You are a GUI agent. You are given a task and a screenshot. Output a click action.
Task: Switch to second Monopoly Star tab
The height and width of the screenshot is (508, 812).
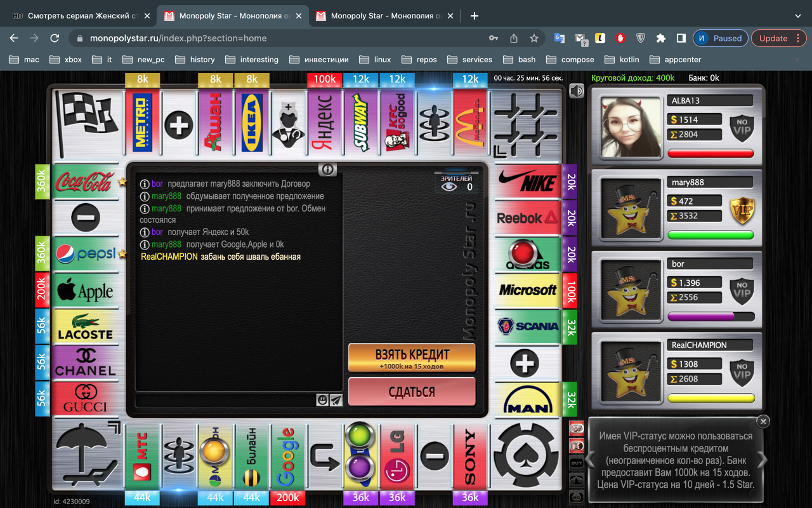click(385, 16)
